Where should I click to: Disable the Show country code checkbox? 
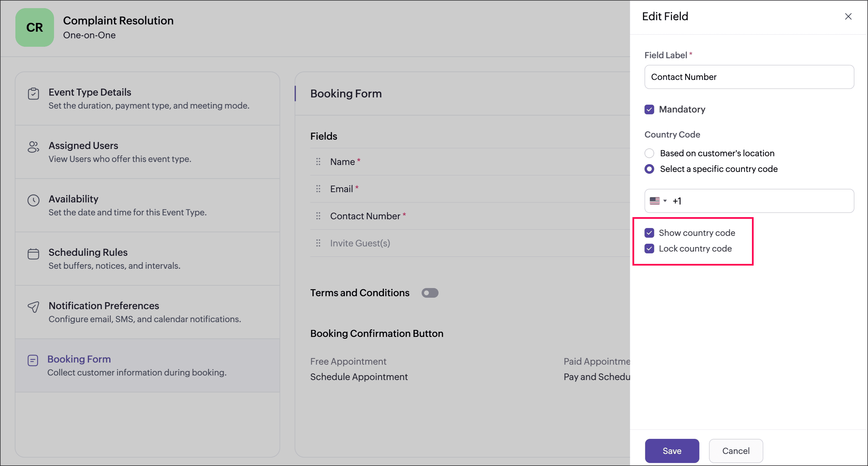point(649,233)
